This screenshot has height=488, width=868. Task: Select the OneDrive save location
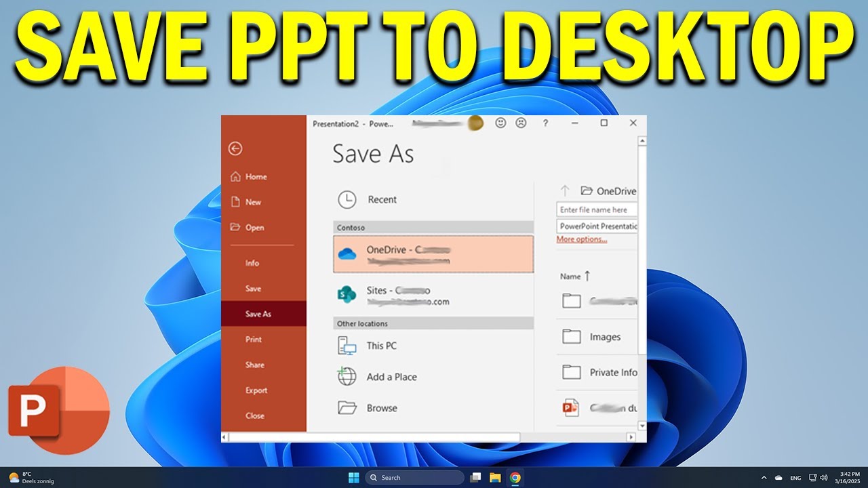433,254
